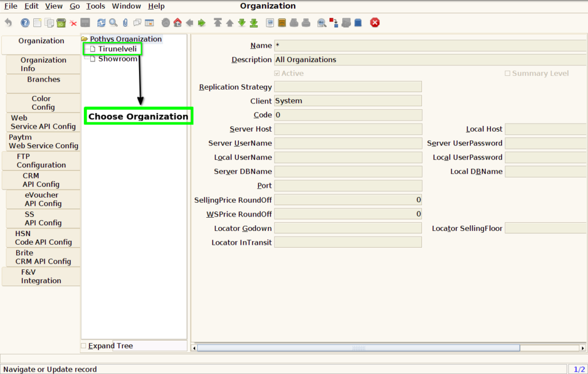
Task: Click the Print preview icon
Action: point(294,23)
